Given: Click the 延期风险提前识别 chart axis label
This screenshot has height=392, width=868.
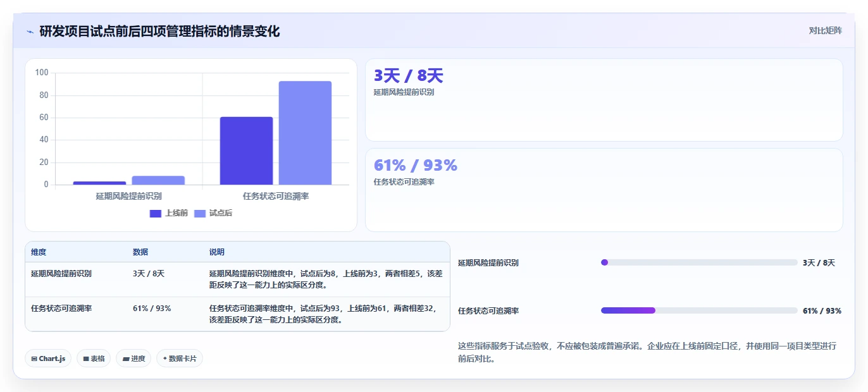Looking at the screenshot, I should click(x=128, y=196).
